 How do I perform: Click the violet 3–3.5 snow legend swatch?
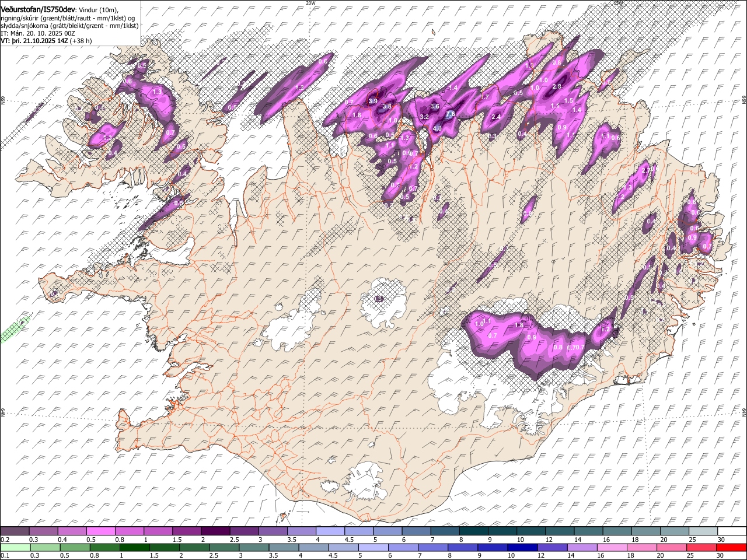coord(273,531)
